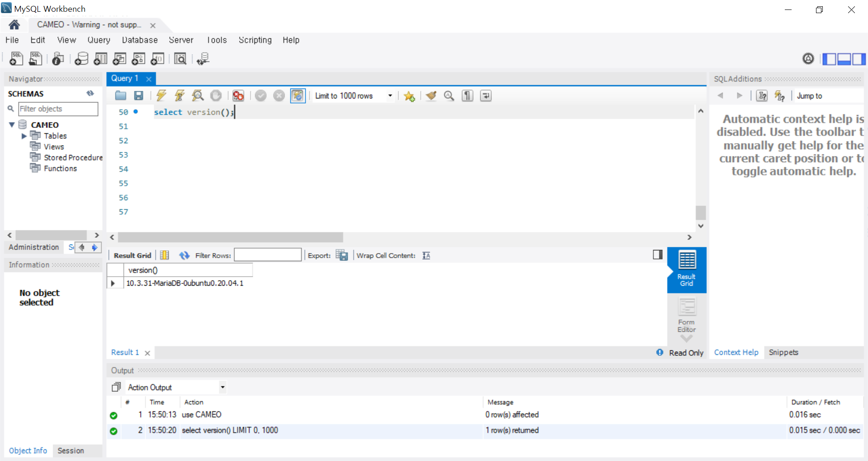Beautify the SQL with broom icon
Screen dimensions: 868x461
pos(431,95)
